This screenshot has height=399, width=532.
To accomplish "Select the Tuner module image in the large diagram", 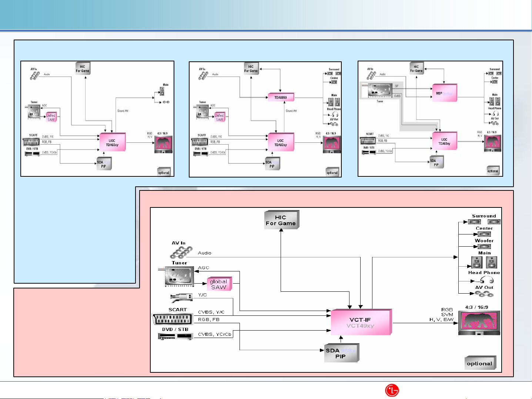I will (179, 277).
